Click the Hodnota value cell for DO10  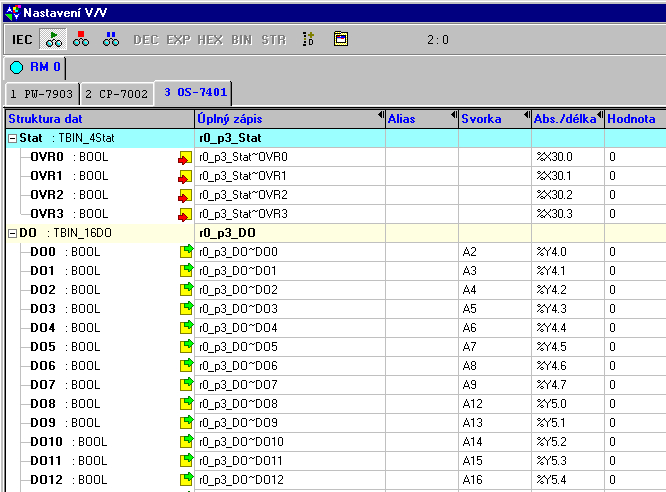pyautogui.click(x=635, y=442)
